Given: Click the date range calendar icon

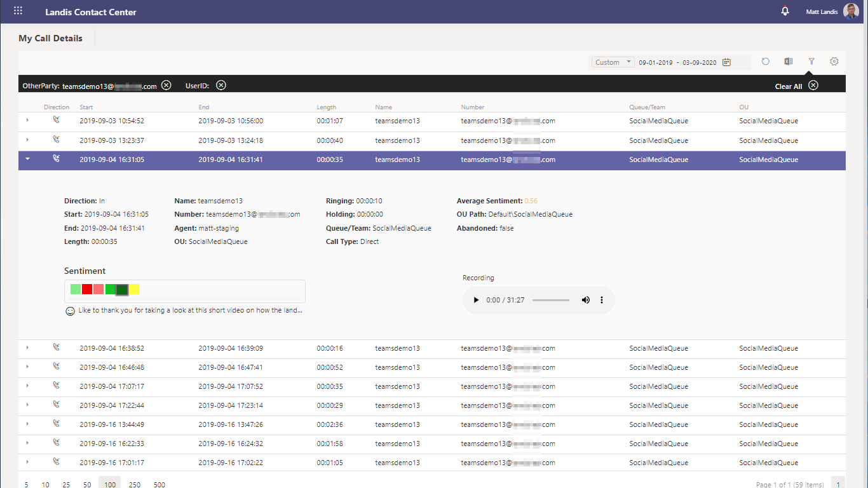Looking at the screenshot, I should [726, 62].
